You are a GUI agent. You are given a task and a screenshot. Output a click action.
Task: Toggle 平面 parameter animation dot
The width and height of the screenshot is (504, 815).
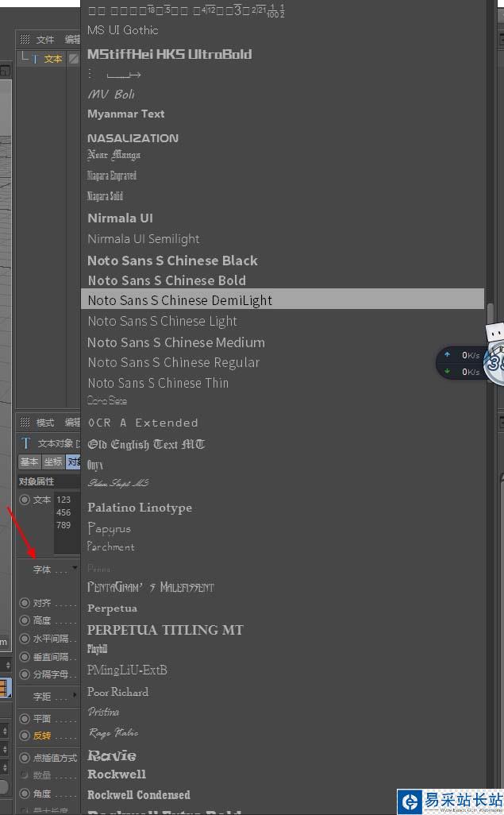pos(25,718)
